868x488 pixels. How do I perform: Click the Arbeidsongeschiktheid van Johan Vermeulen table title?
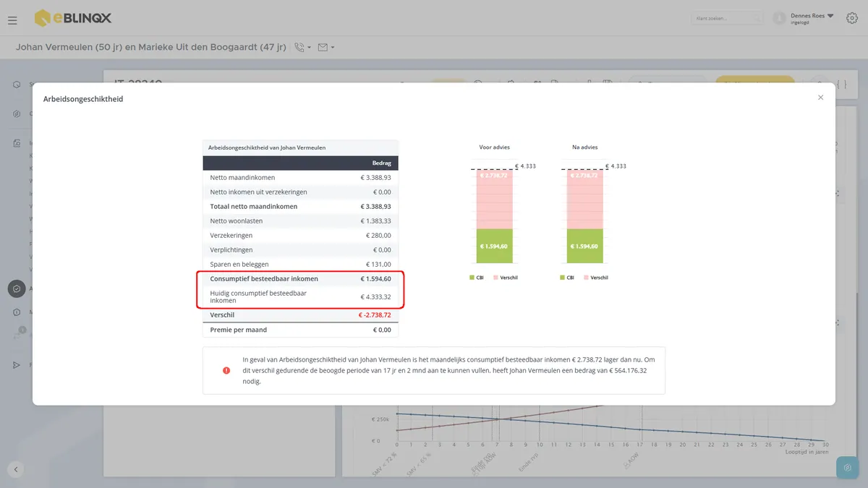tap(267, 147)
